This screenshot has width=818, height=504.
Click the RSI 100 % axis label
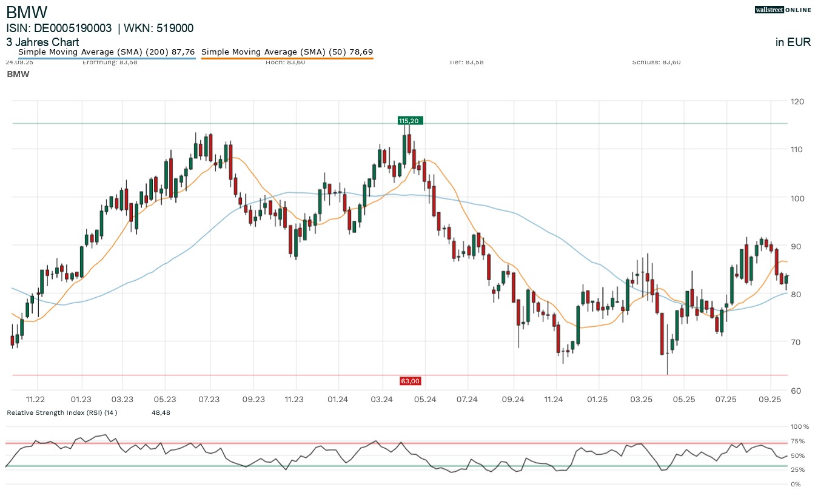tap(800, 426)
